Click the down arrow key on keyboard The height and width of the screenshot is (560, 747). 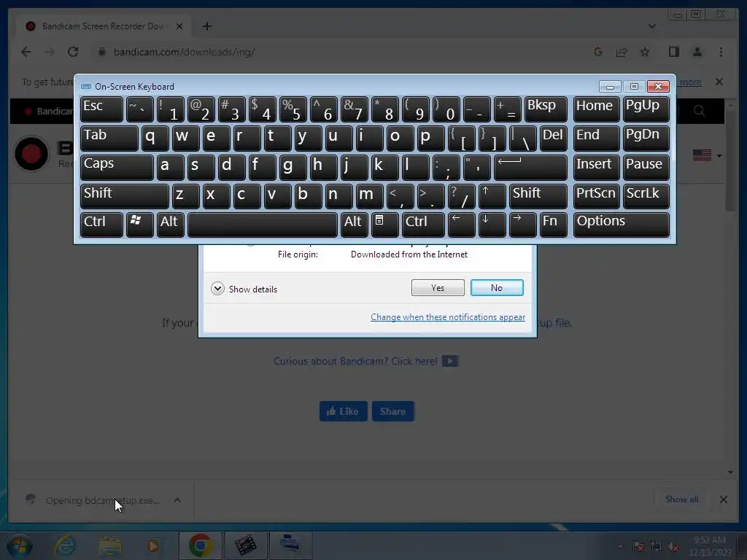492,225
